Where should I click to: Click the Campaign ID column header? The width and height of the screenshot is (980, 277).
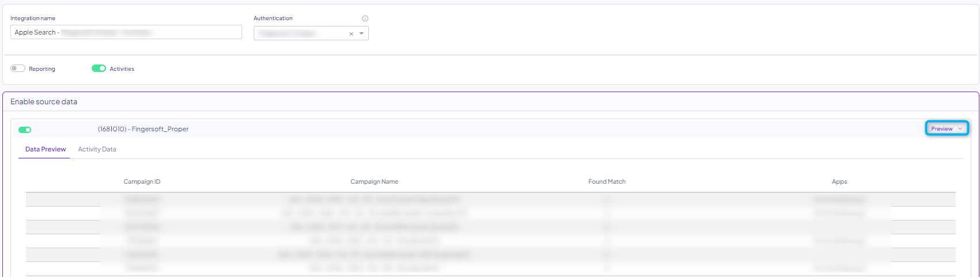142,181
